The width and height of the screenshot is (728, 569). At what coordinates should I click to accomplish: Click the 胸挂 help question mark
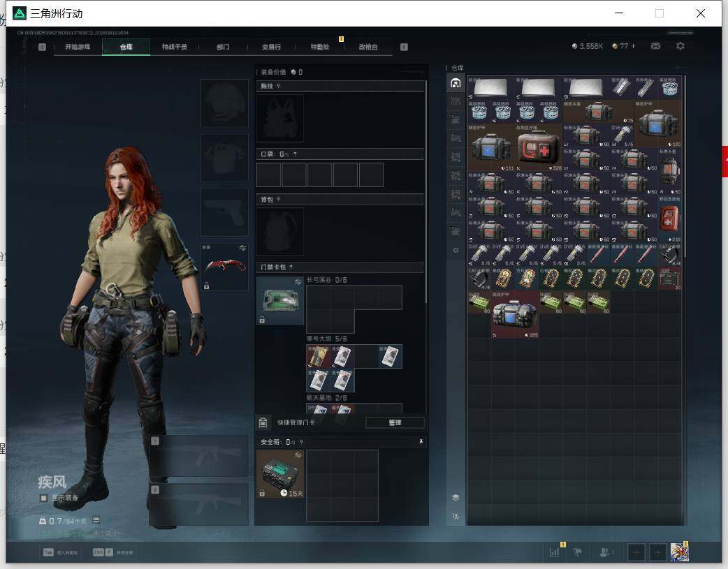tap(278, 87)
